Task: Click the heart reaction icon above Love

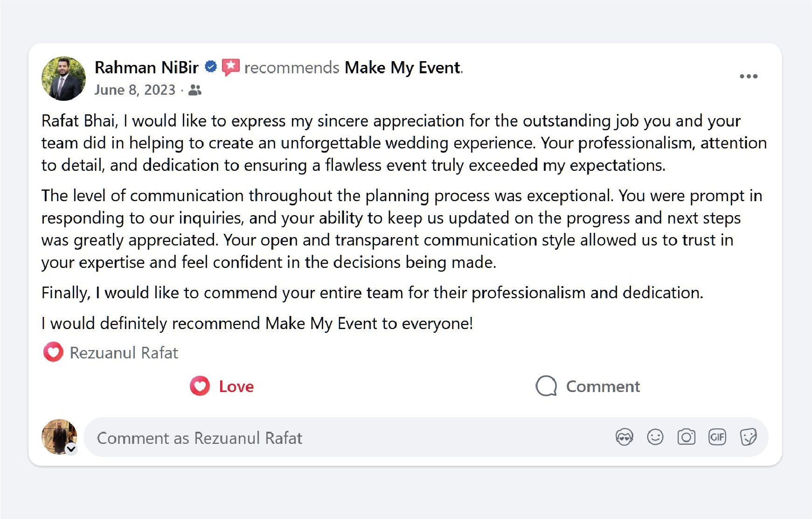Action: pos(53,352)
